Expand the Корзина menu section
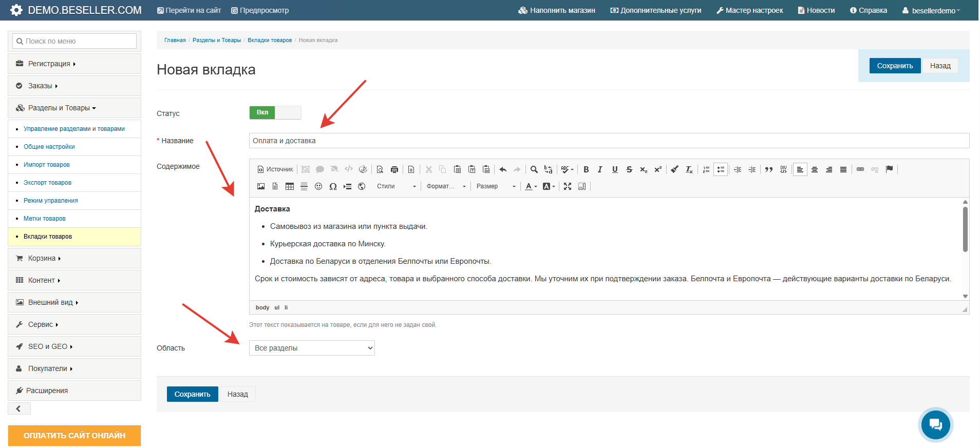 (74, 258)
